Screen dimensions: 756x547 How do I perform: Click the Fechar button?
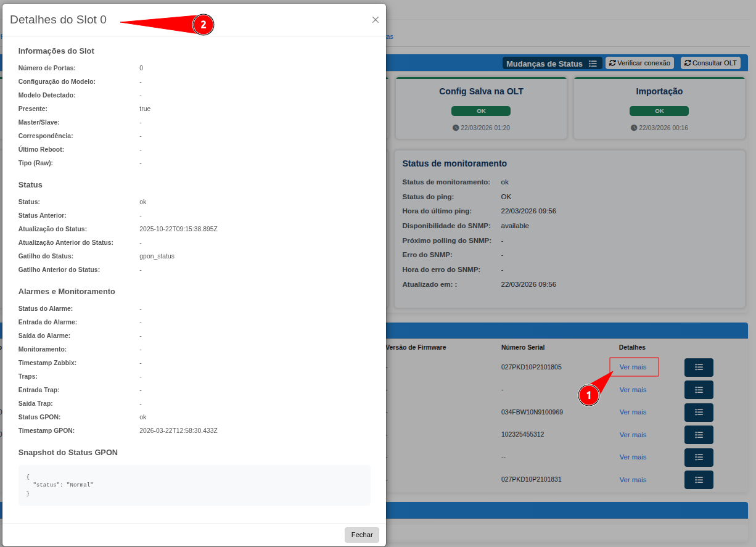[362, 535]
